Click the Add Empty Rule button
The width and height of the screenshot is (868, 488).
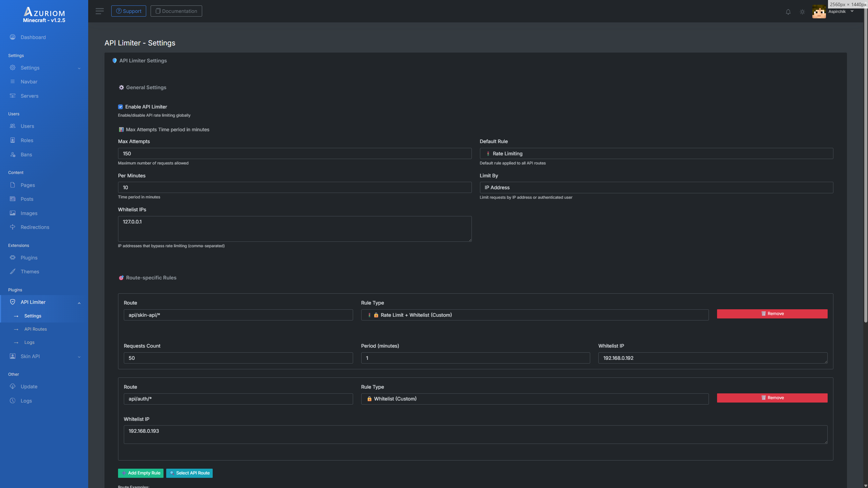tap(140, 473)
